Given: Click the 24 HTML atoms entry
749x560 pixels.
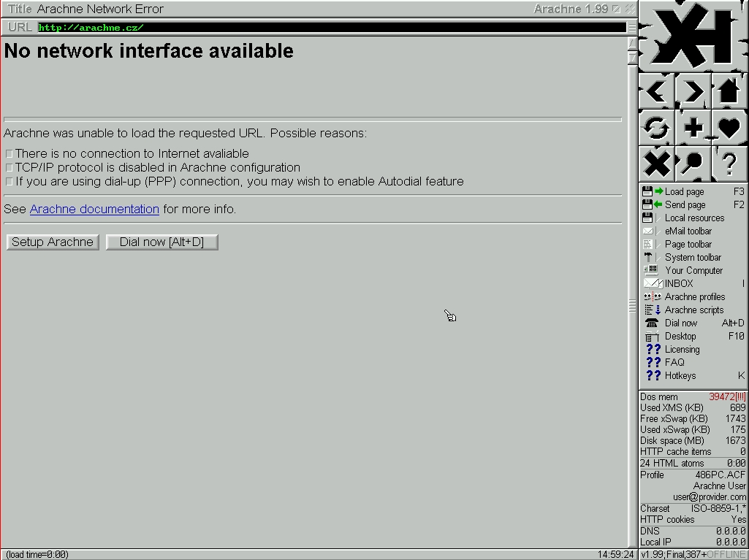Looking at the screenshot, I should [693, 463].
